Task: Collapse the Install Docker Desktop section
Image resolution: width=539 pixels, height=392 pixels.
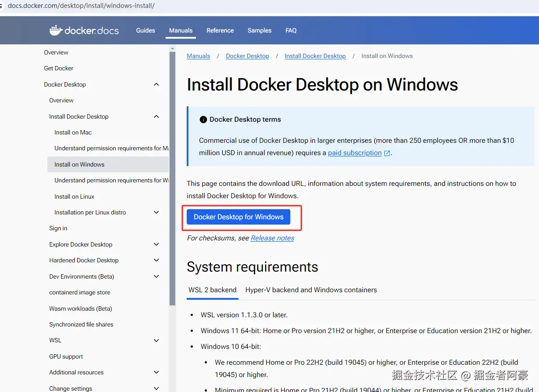Action: coord(156,116)
